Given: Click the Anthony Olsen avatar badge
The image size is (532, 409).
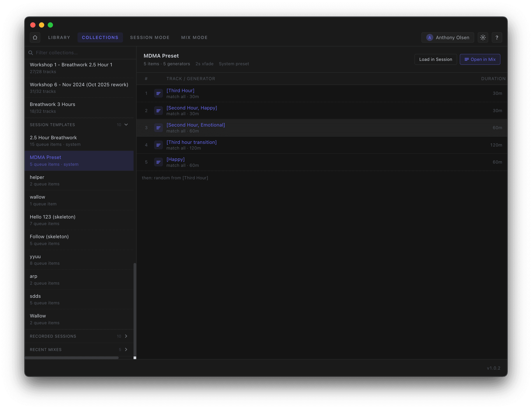Looking at the screenshot, I should coord(430,37).
